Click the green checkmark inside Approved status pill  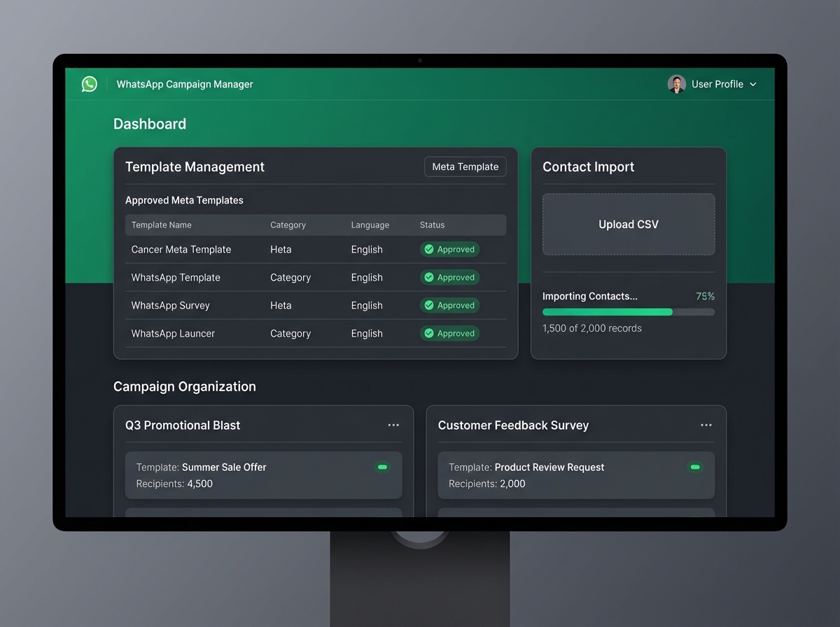[428, 249]
